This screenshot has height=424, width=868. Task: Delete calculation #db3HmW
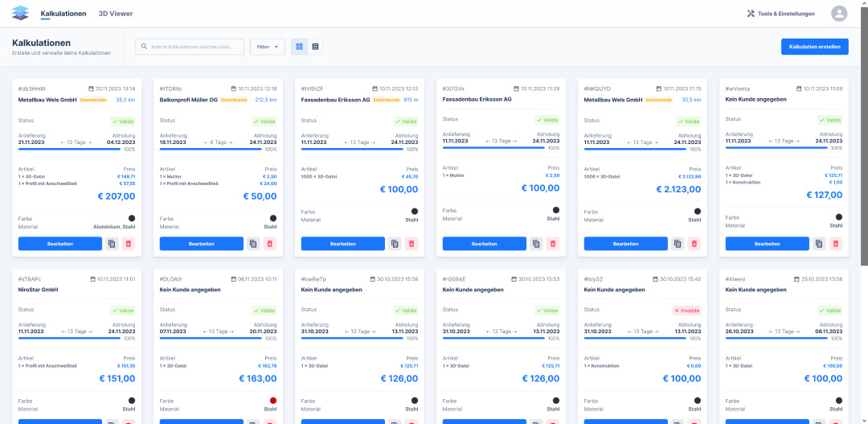click(129, 244)
